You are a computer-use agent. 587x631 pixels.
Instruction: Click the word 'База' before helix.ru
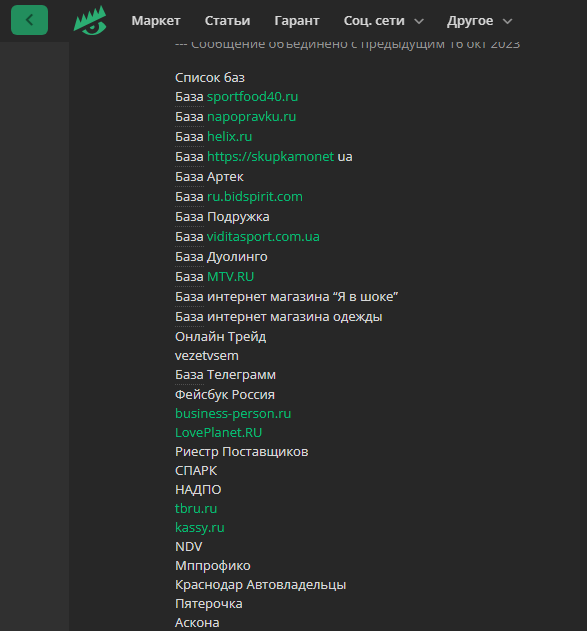(x=189, y=137)
